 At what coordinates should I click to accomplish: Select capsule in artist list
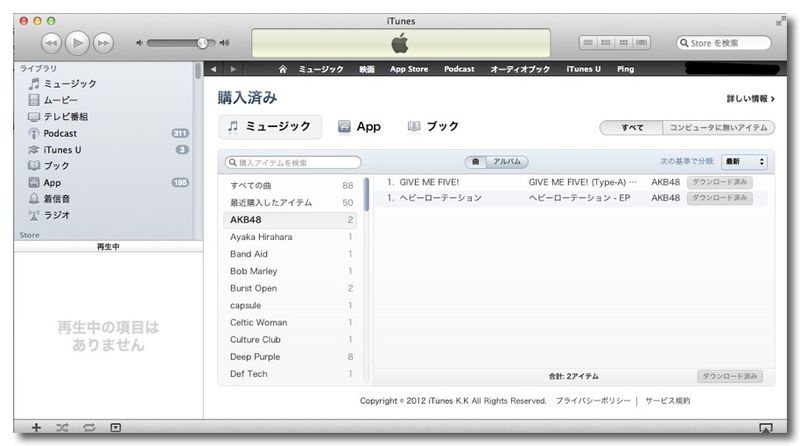[290, 305]
